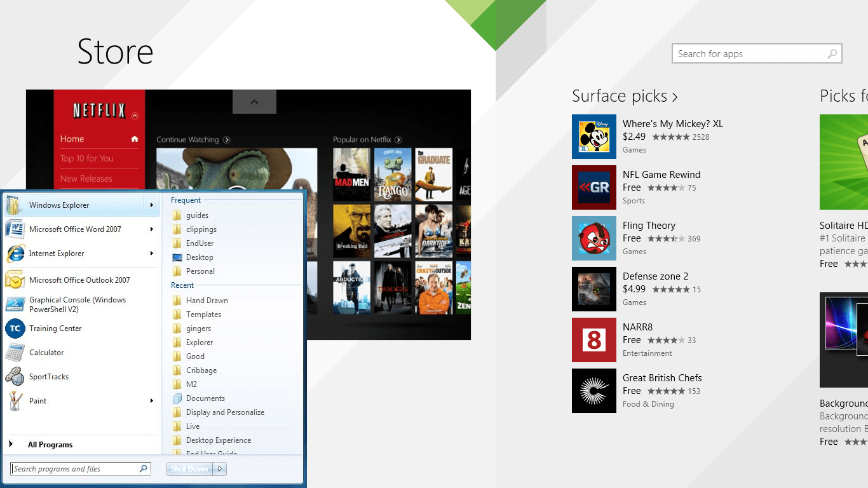Open Great British Chefs title link
Viewport: 868px width, 488px height.
pos(662,378)
